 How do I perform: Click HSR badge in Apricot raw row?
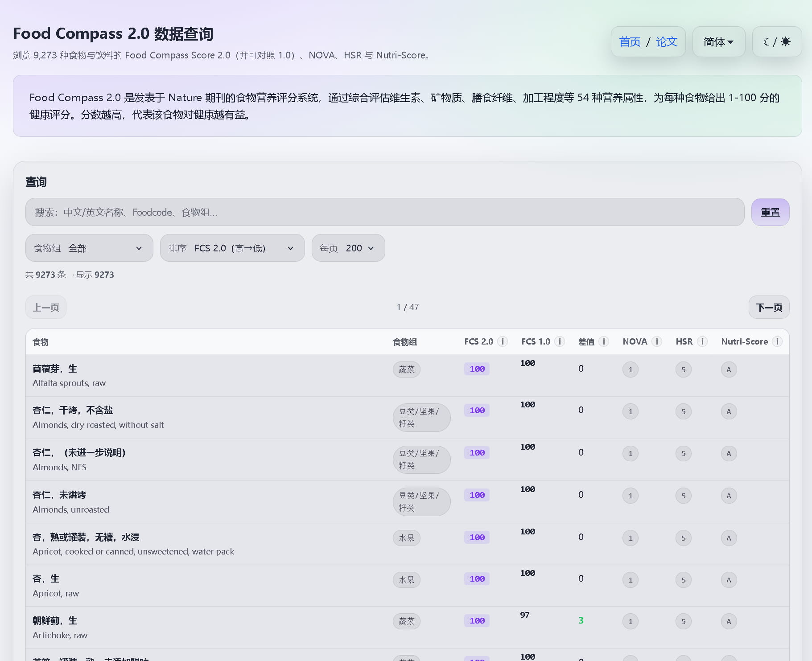coord(684,580)
